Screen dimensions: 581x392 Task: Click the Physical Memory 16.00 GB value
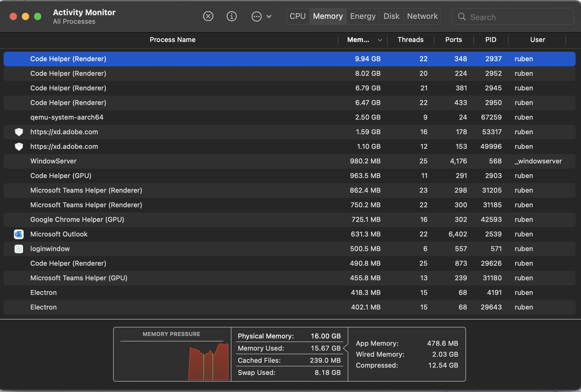pos(325,336)
